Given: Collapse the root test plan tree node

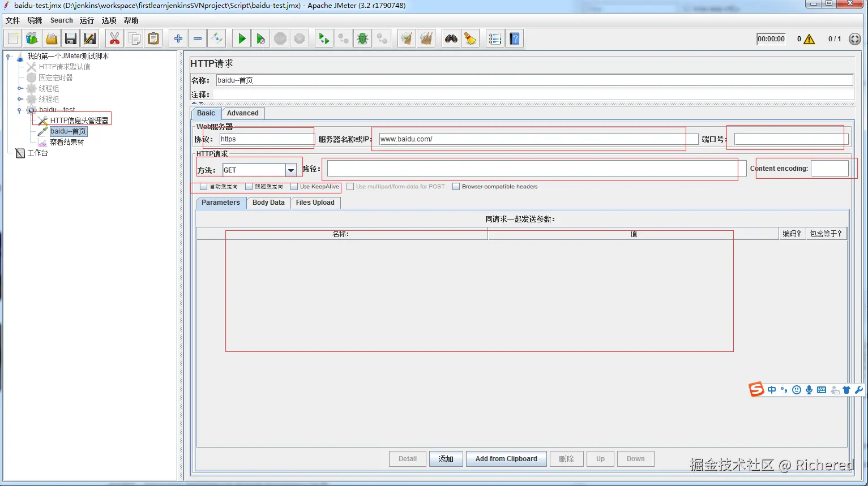Looking at the screenshot, I should [x=8, y=56].
